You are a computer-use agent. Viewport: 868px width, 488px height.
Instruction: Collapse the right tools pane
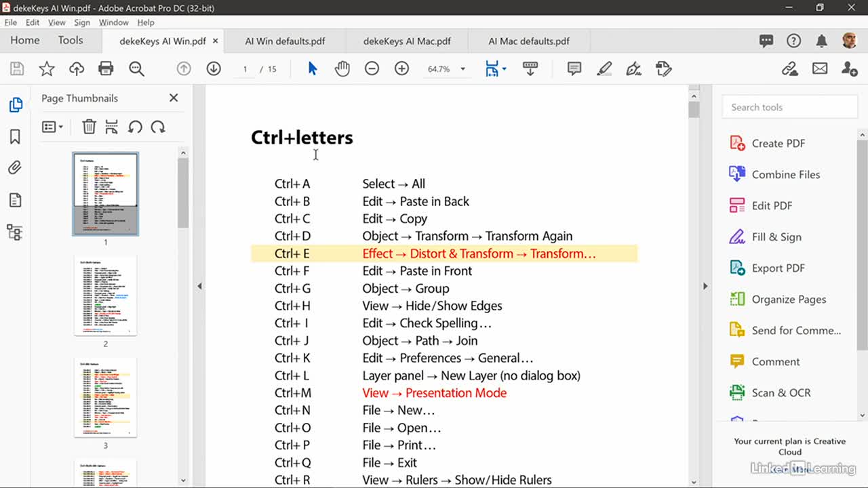tap(705, 286)
